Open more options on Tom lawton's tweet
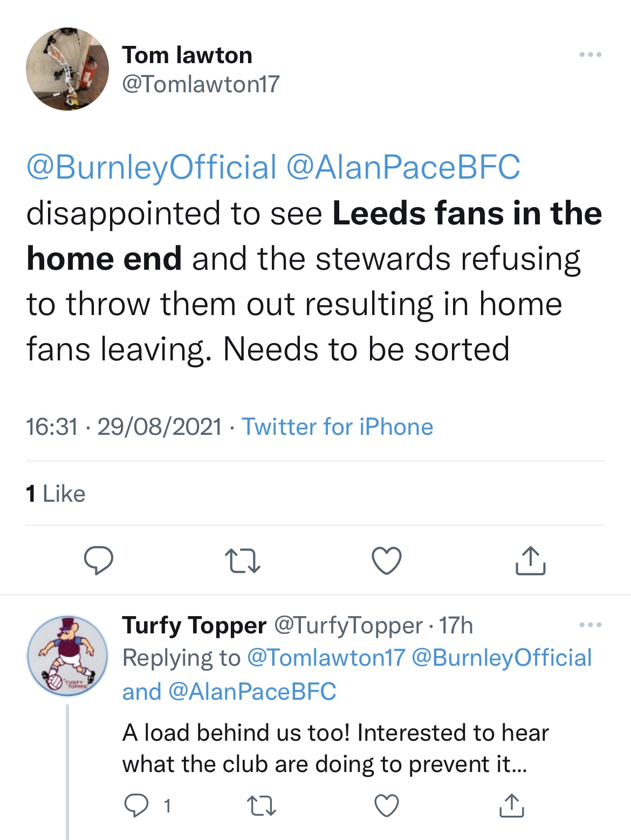The image size is (631, 840). click(590, 54)
